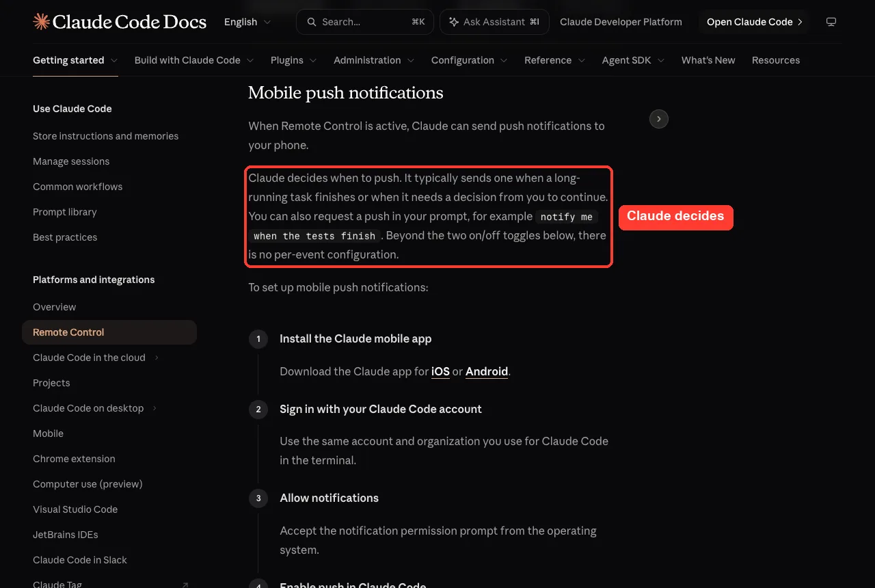Image resolution: width=875 pixels, height=588 pixels.
Task: Open Common workflows in sidebar
Action: click(x=78, y=187)
